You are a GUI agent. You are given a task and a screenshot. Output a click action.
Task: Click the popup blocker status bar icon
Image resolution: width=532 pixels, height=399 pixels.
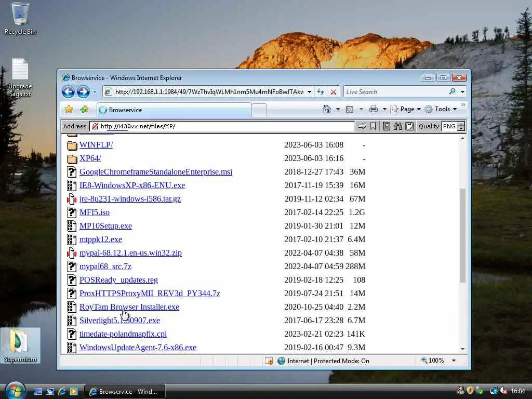(x=269, y=361)
